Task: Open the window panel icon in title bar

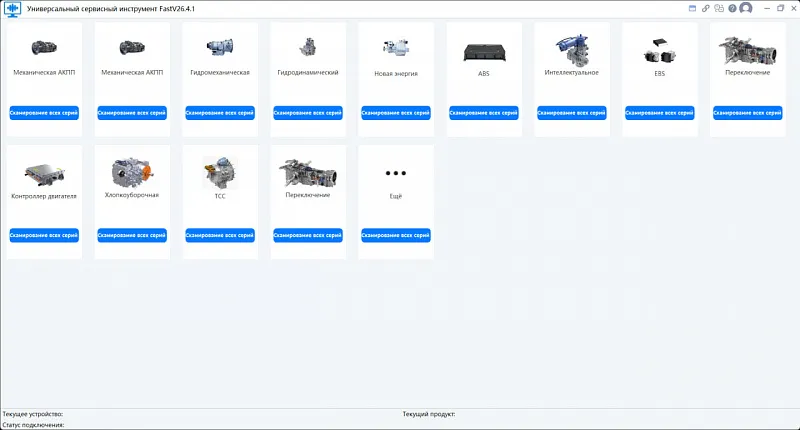Action: point(692,8)
